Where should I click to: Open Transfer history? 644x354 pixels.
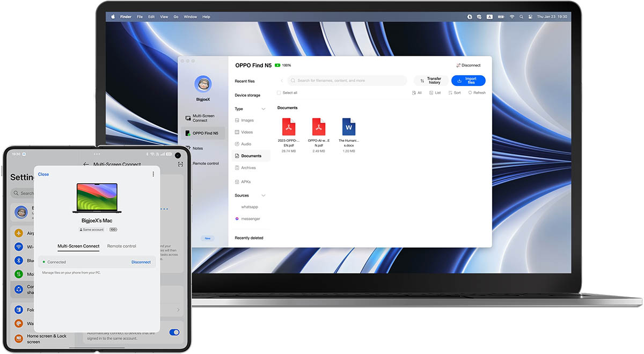click(x=430, y=81)
